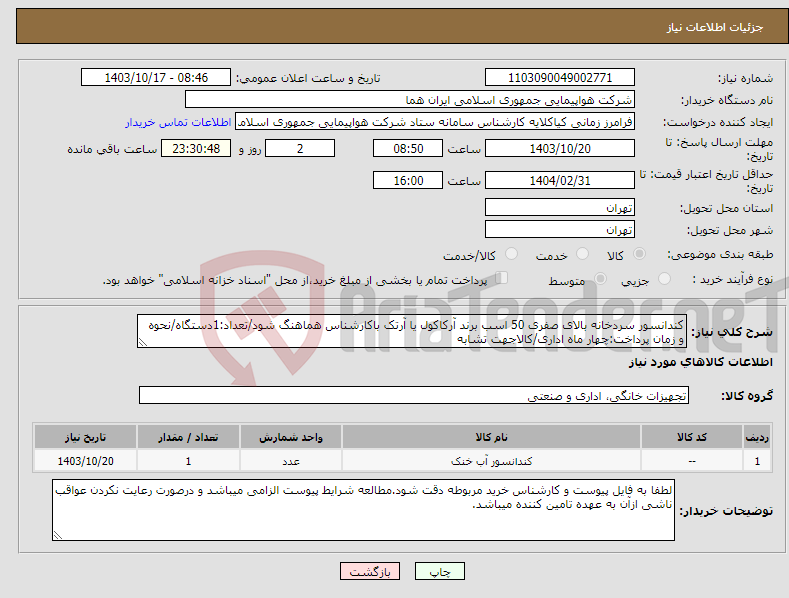Image resolution: width=789 pixels, height=598 pixels.
Task: Click the تعداد / مقدار column header
Action: pyautogui.click(x=188, y=437)
